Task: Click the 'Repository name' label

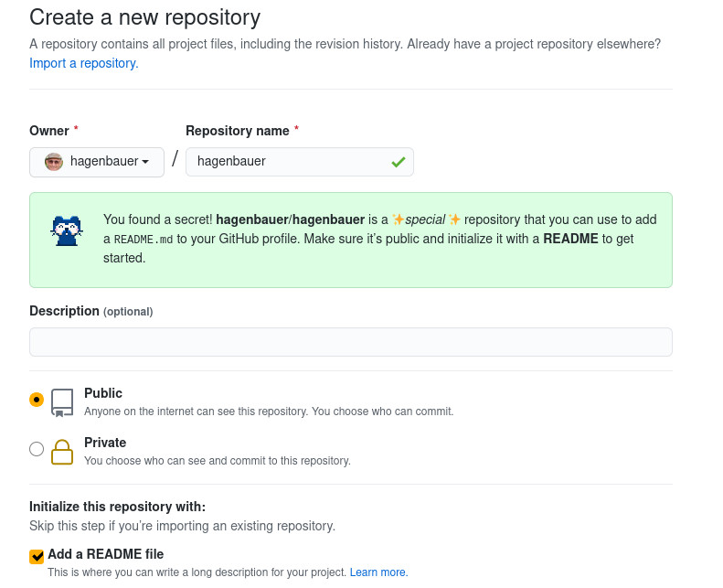Action: click(x=238, y=131)
